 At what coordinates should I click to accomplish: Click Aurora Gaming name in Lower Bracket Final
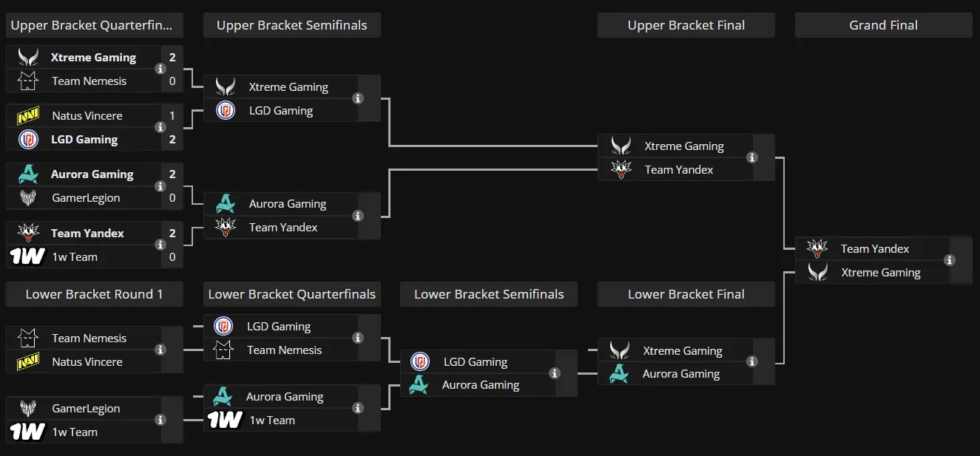coord(681,374)
